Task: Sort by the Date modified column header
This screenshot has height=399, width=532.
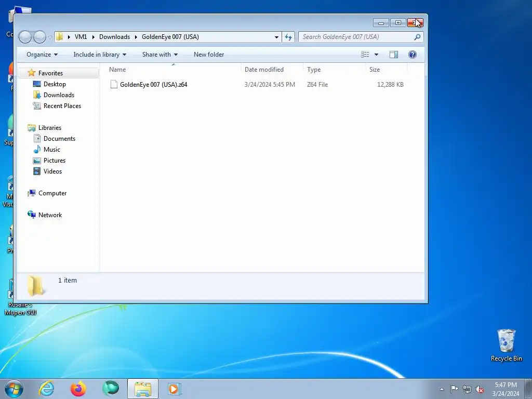Action: (x=272, y=70)
